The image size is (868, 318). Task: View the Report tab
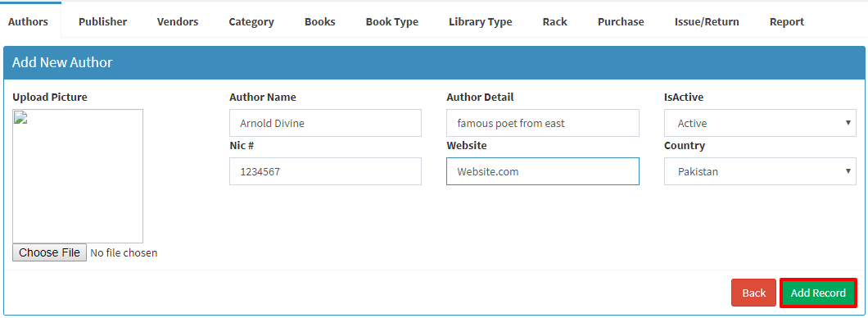click(x=787, y=21)
